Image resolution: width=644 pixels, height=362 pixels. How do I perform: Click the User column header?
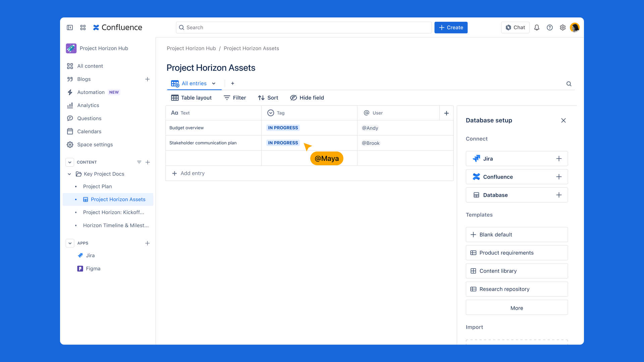pos(398,113)
